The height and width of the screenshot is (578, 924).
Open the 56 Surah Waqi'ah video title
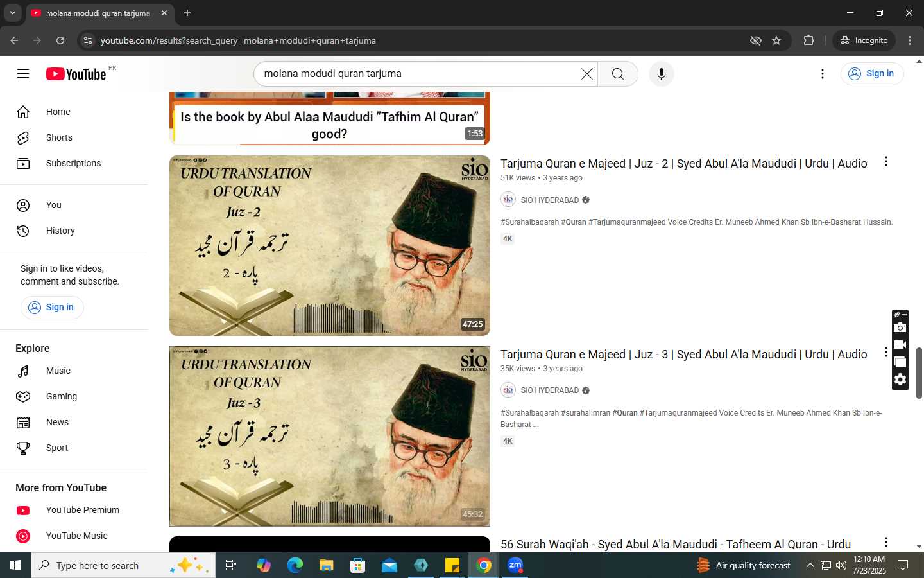pos(676,545)
